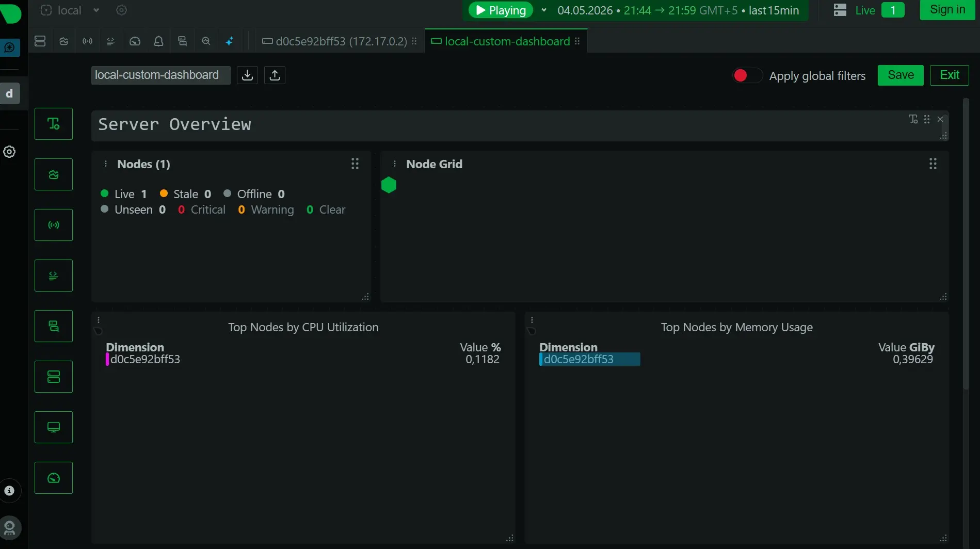Add a text widget from the widget panel
Screen dimensions: 980x549
[x=54, y=124]
